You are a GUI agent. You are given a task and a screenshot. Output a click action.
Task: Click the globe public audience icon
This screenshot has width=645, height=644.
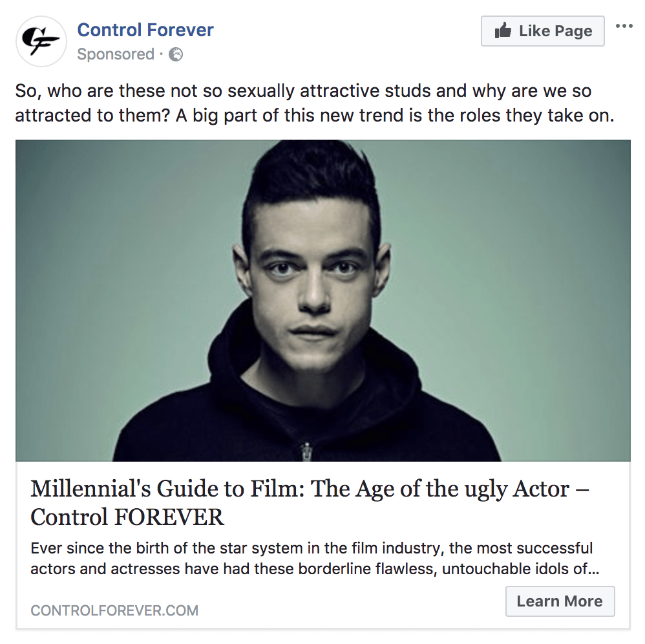click(x=176, y=54)
